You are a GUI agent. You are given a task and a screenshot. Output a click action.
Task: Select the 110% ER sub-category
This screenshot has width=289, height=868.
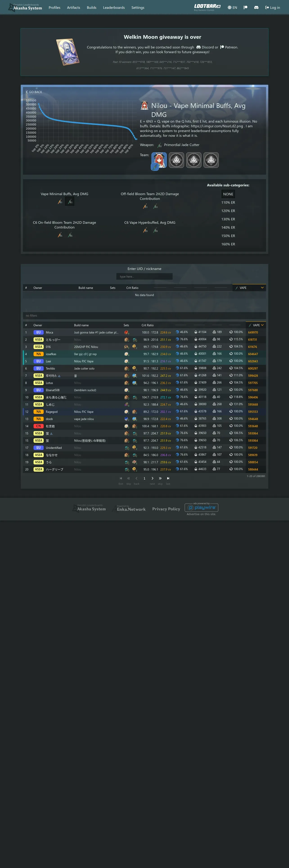tap(228, 203)
